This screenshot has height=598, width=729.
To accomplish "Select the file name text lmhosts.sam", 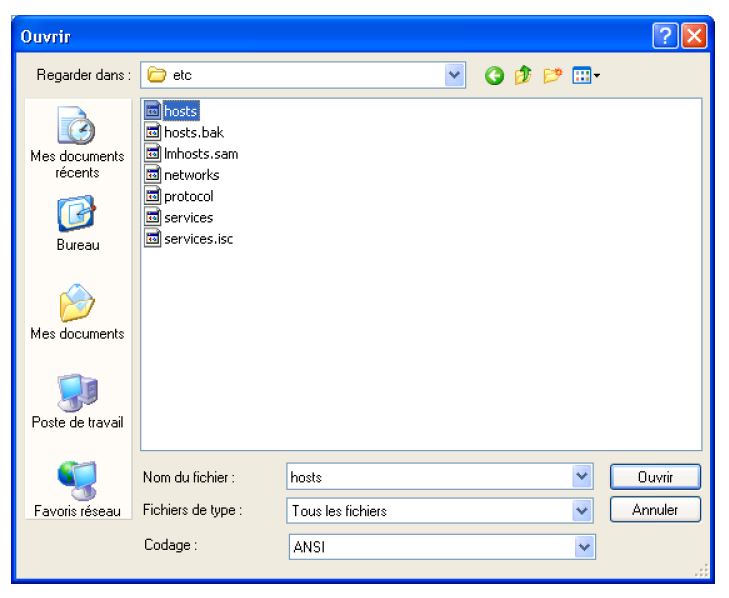I will point(201,154).
